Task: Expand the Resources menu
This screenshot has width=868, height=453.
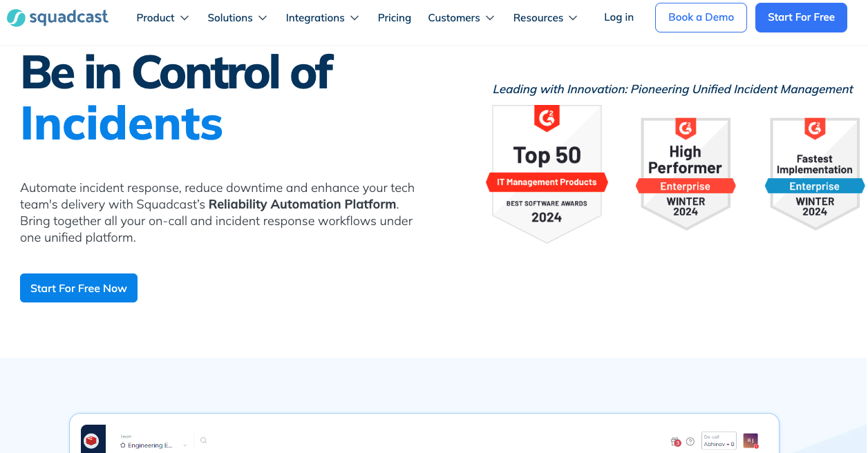Action: point(545,18)
